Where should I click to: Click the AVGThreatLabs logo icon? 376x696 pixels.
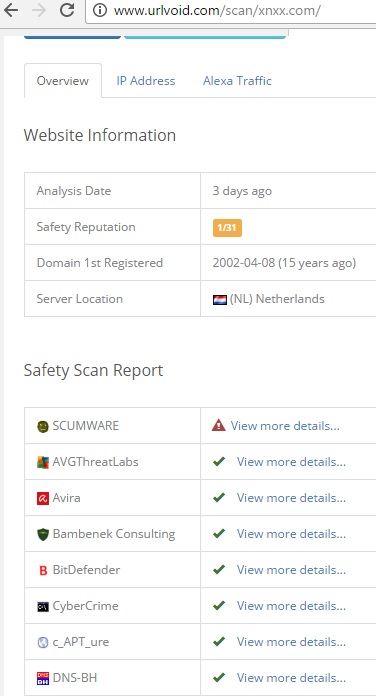43,463
